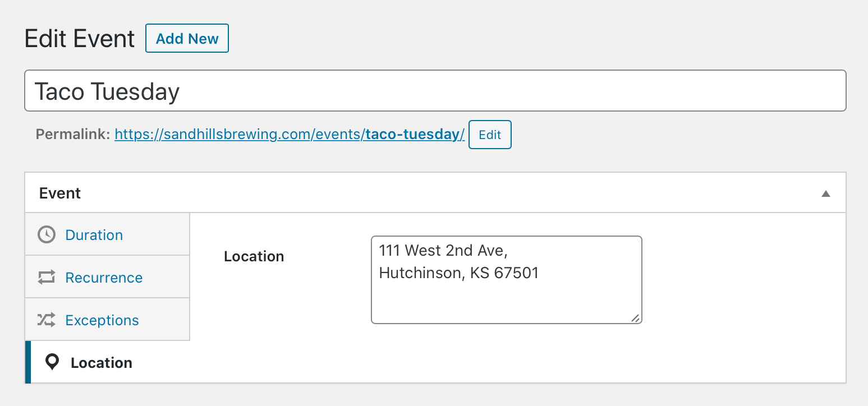
Task: Click the shuffle icon next to Exceptions
Action: [47, 320]
